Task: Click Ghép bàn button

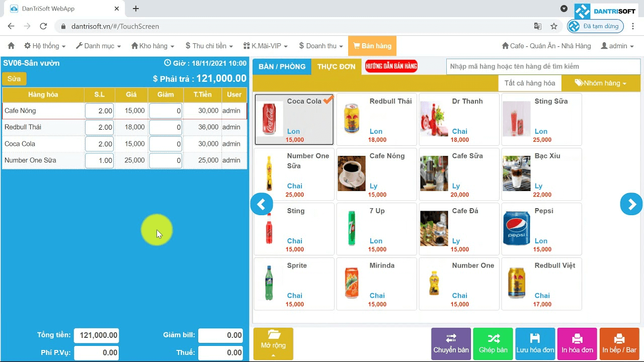Action: pos(493,344)
